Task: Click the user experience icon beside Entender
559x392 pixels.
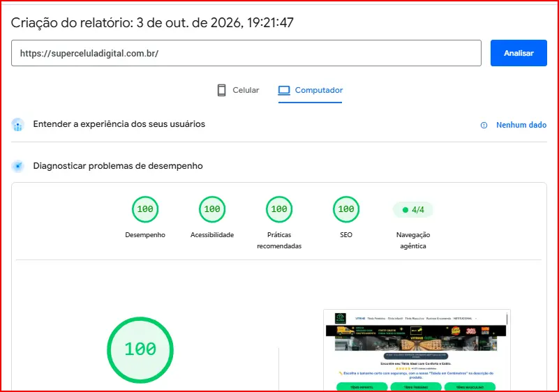Action: coord(17,125)
